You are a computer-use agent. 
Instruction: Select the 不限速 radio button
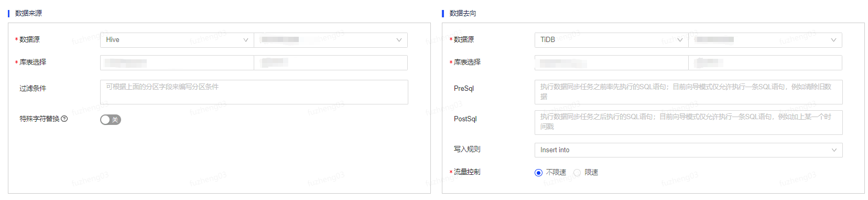tap(538, 173)
